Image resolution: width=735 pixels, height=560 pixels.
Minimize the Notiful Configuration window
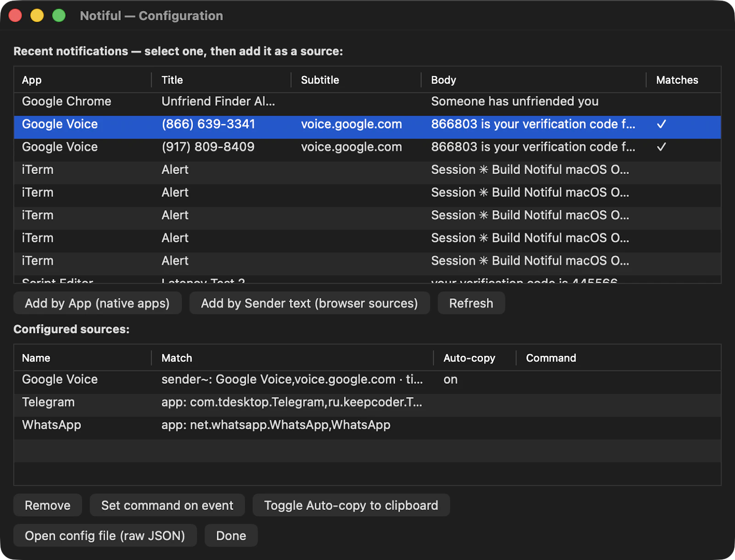click(37, 16)
